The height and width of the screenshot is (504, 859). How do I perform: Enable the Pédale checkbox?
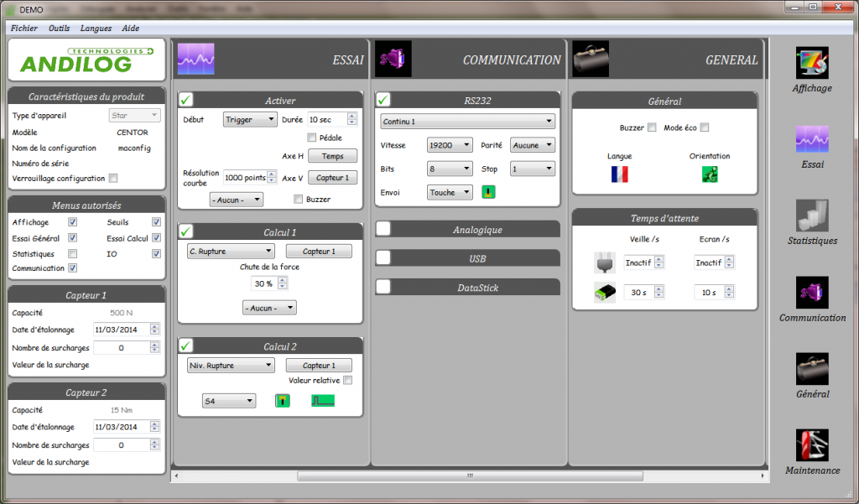[312, 138]
